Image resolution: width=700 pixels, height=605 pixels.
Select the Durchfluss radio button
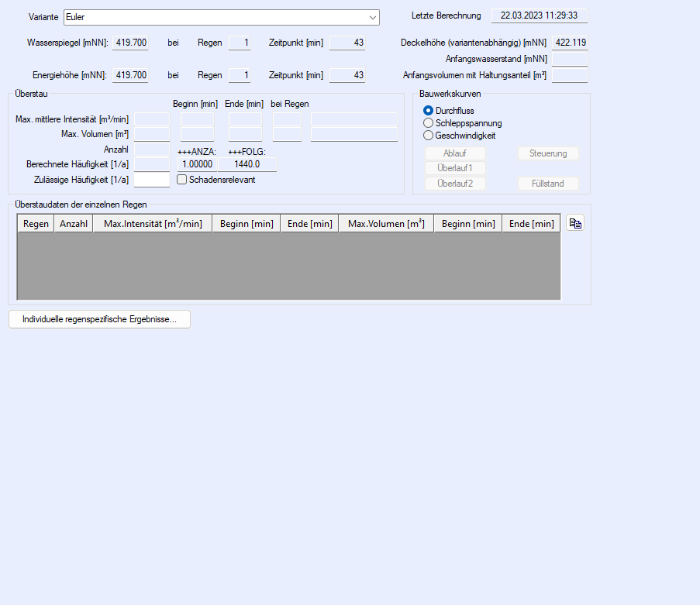(429, 111)
